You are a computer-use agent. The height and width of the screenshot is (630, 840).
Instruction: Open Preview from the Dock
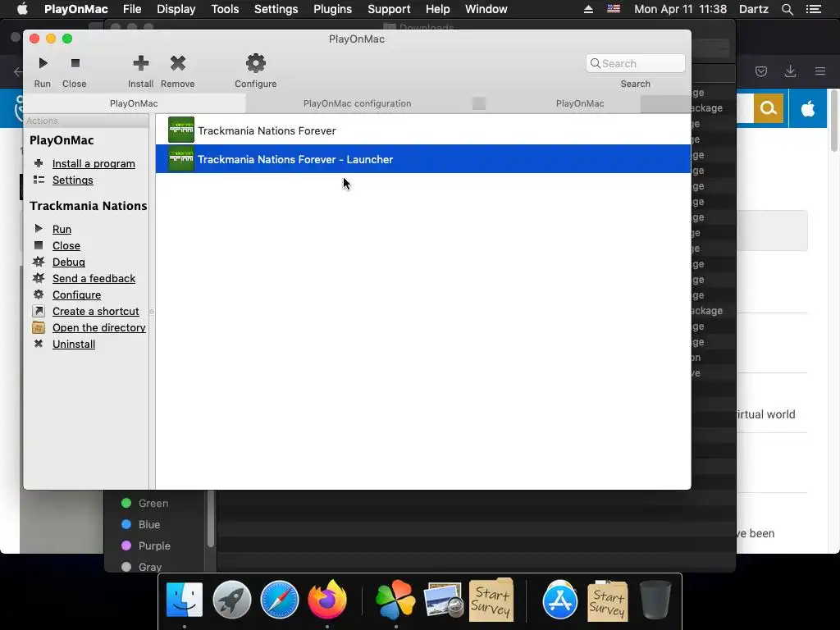[443, 600]
